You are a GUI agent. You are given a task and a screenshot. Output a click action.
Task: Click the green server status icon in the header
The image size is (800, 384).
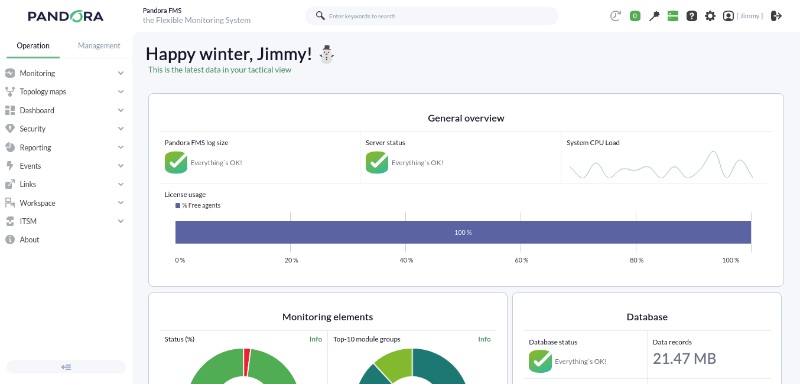point(672,16)
